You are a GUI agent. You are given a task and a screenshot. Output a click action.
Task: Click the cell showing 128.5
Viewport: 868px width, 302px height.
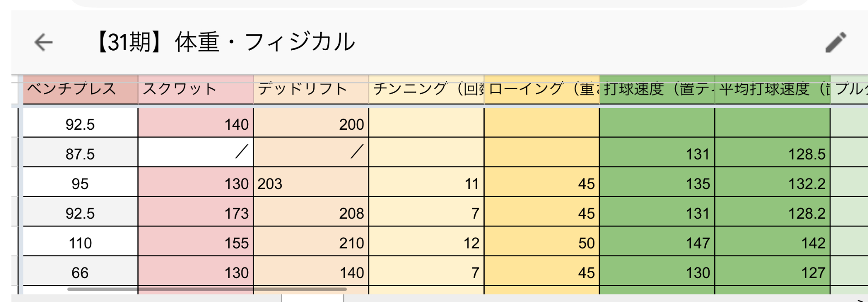point(772,154)
